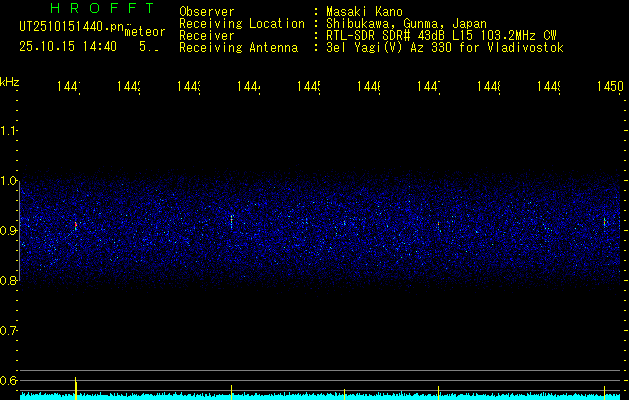Click the 1.1 frequency axis label

[9, 131]
